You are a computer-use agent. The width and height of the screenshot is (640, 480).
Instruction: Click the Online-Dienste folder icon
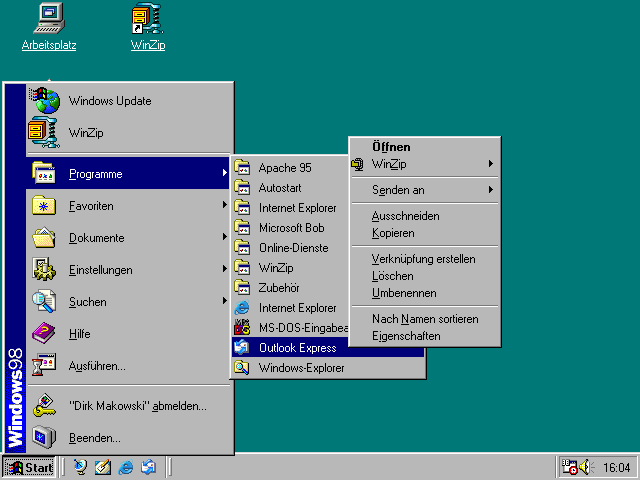(x=242, y=247)
